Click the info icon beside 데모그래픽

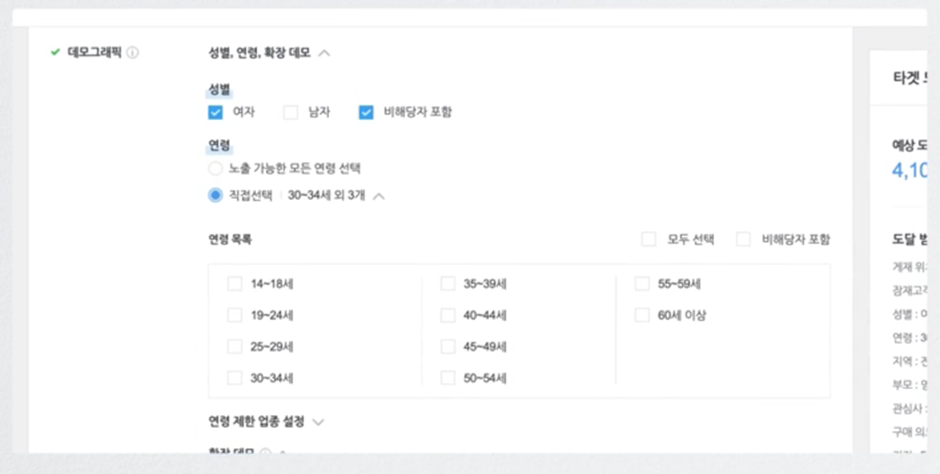(x=132, y=53)
